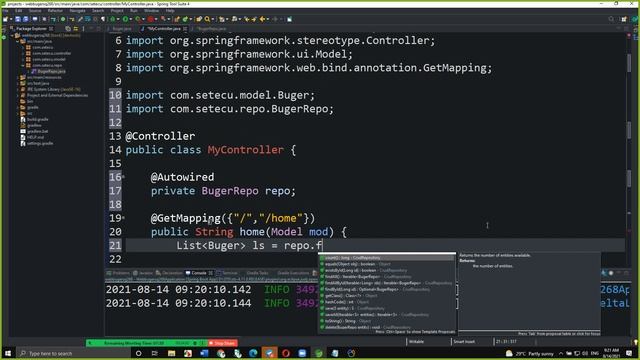
Task: Click the STS icon in Windows taskbar
Action: coord(319,353)
